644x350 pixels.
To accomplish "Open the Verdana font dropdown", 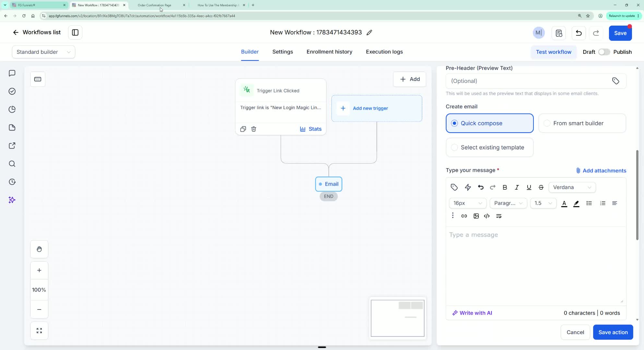I will (572, 187).
